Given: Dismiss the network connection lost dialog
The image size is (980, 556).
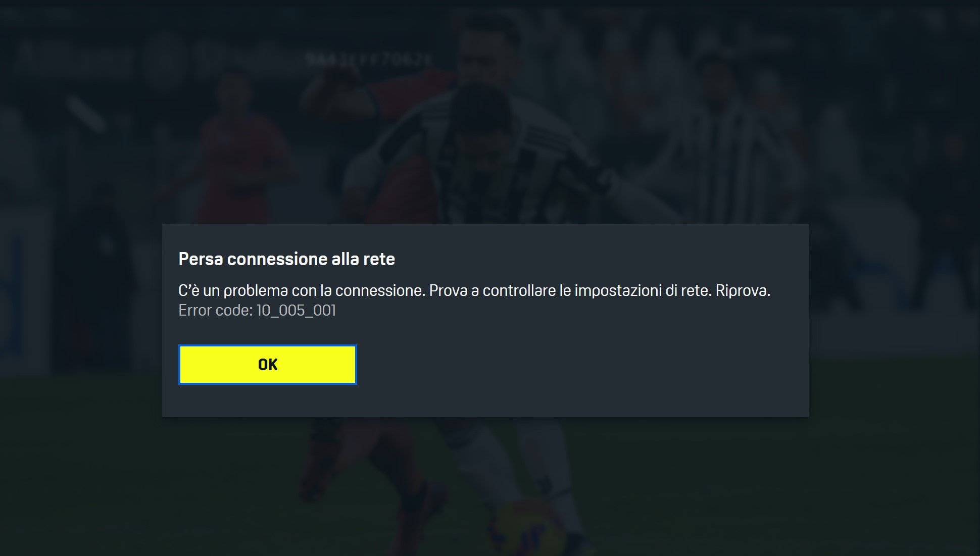Looking at the screenshot, I should (x=268, y=365).
